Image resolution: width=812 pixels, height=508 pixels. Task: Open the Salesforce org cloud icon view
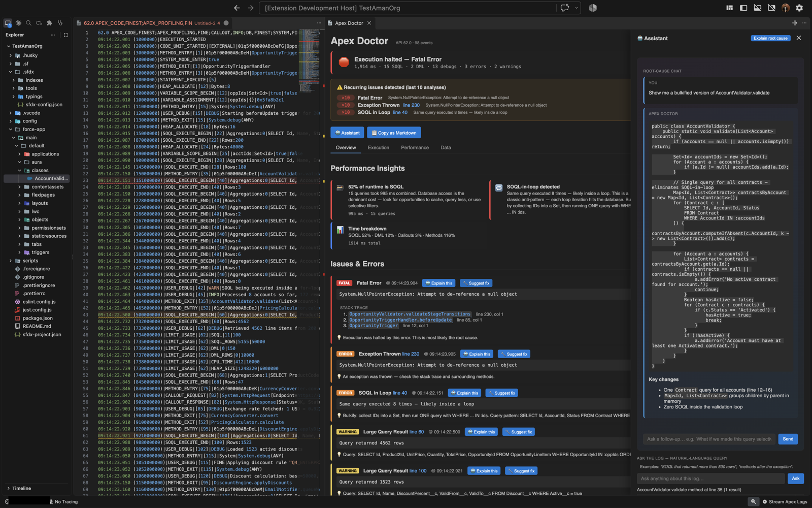[39, 23]
